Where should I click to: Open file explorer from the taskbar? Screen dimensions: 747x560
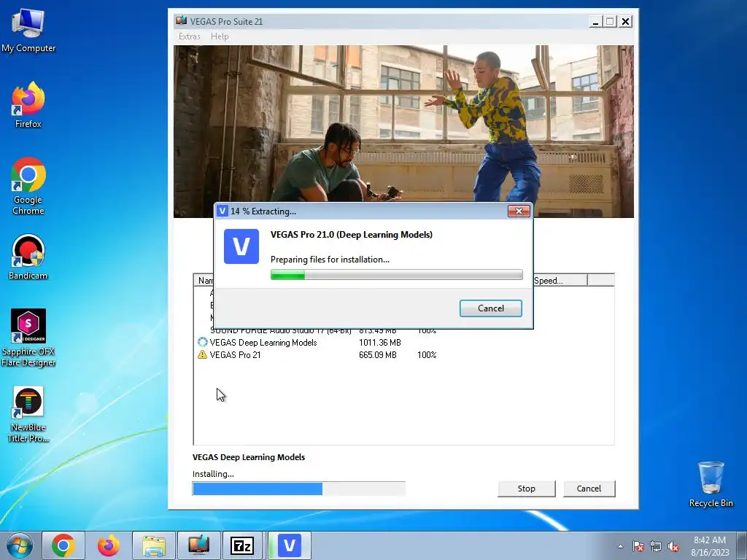click(x=153, y=545)
